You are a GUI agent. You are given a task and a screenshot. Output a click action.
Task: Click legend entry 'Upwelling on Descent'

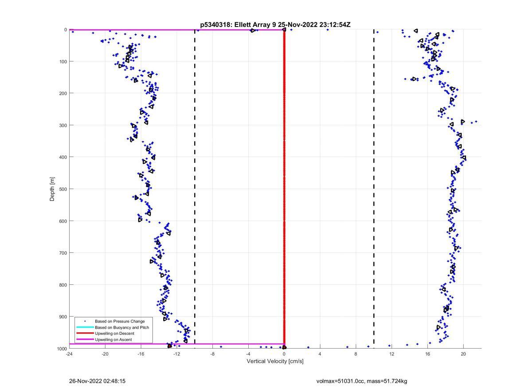[114, 334]
